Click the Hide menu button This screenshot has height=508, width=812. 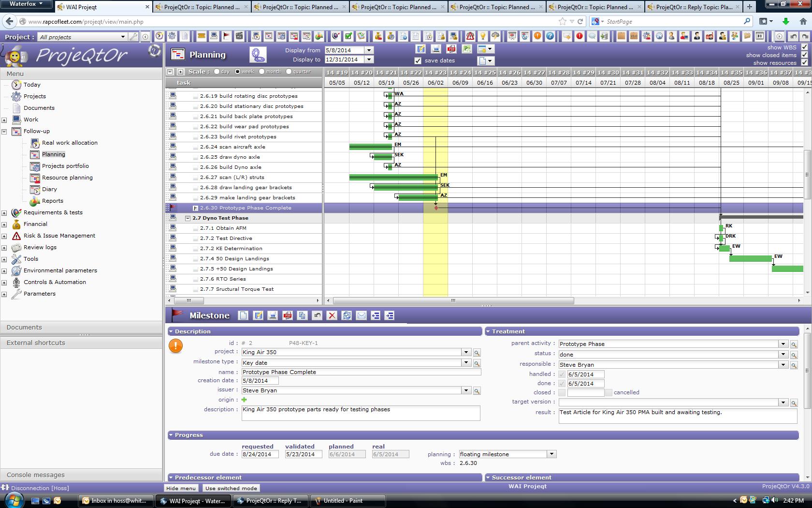click(181, 488)
